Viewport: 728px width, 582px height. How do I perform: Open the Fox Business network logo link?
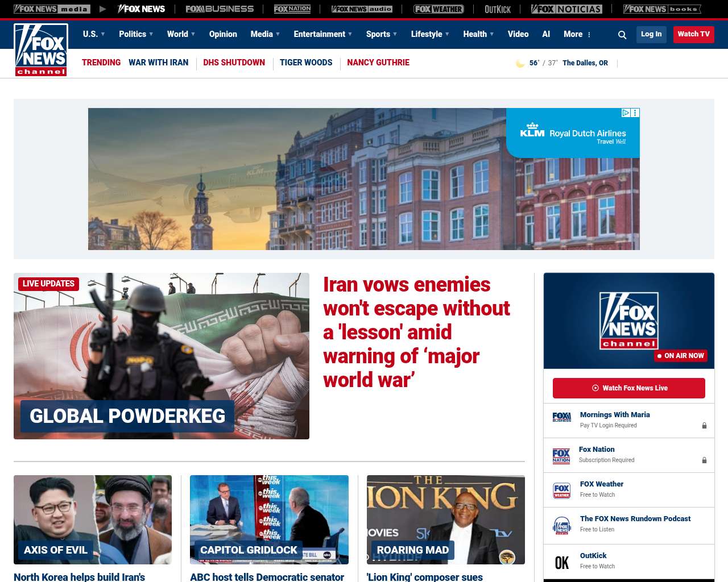coord(220,9)
